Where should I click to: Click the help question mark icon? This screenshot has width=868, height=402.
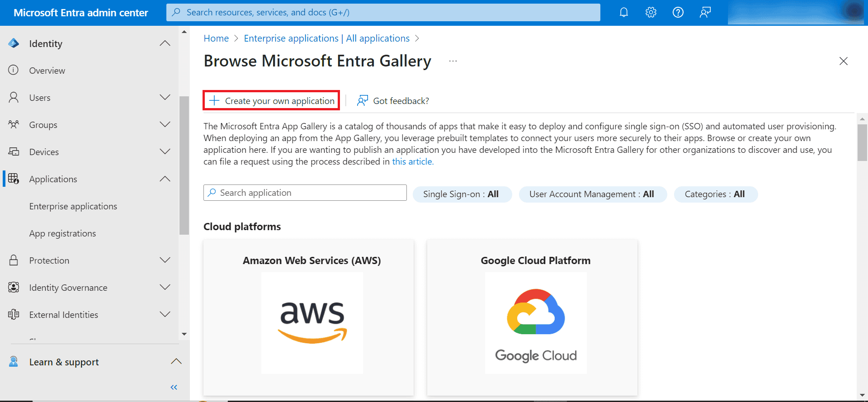click(x=678, y=12)
